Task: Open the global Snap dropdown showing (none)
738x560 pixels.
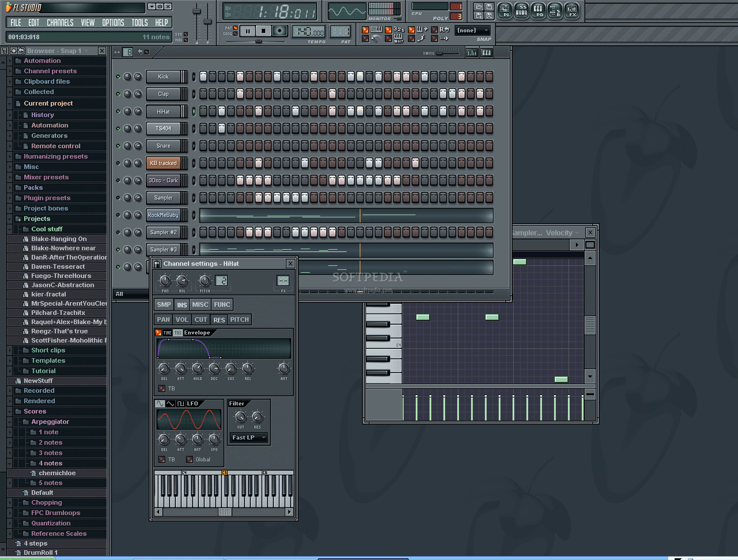Action: 473,30
